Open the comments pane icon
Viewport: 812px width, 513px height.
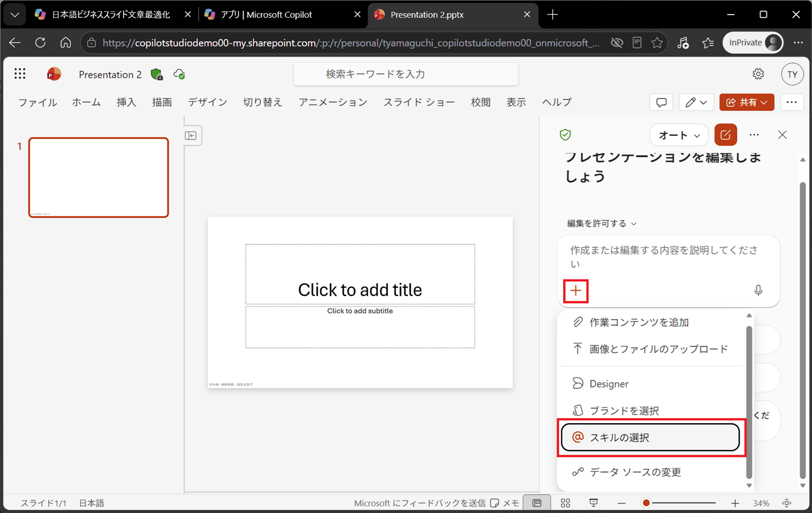pos(661,102)
